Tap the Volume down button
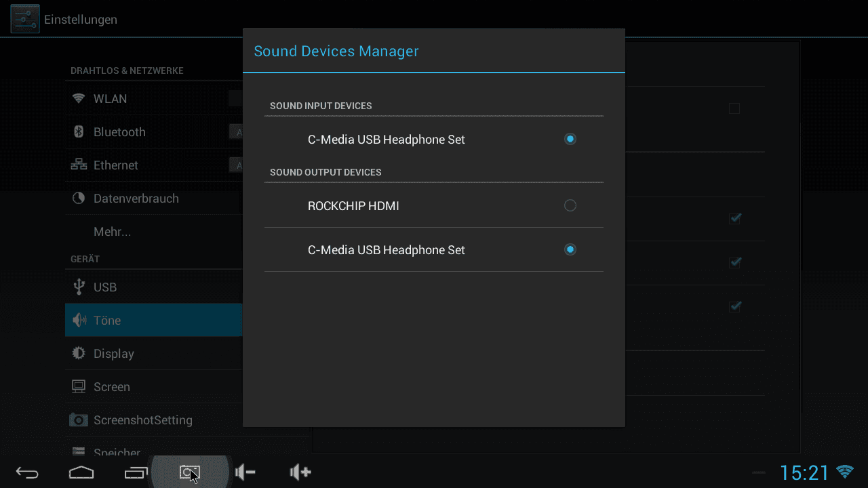The image size is (868, 488). (x=245, y=472)
